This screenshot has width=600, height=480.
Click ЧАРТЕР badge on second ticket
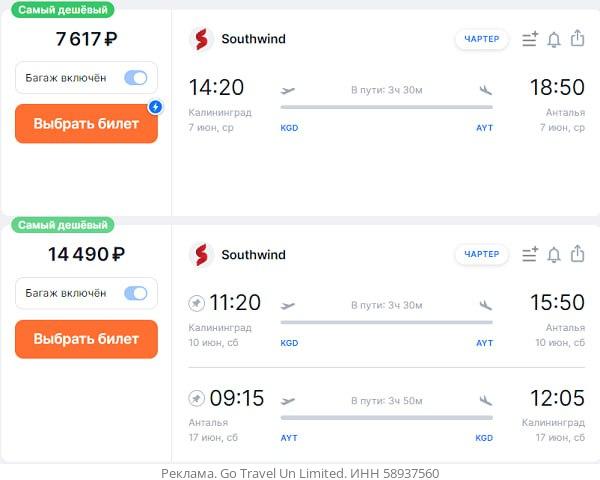pos(482,254)
